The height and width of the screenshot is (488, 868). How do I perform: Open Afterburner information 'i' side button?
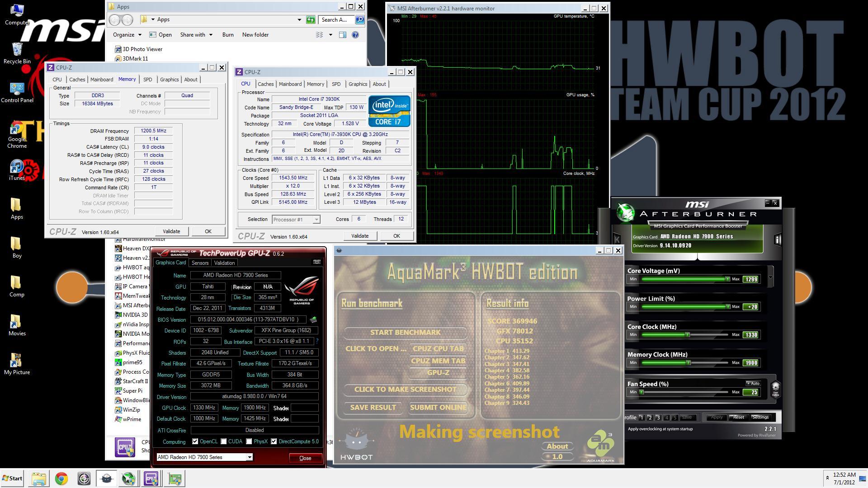point(778,239)
